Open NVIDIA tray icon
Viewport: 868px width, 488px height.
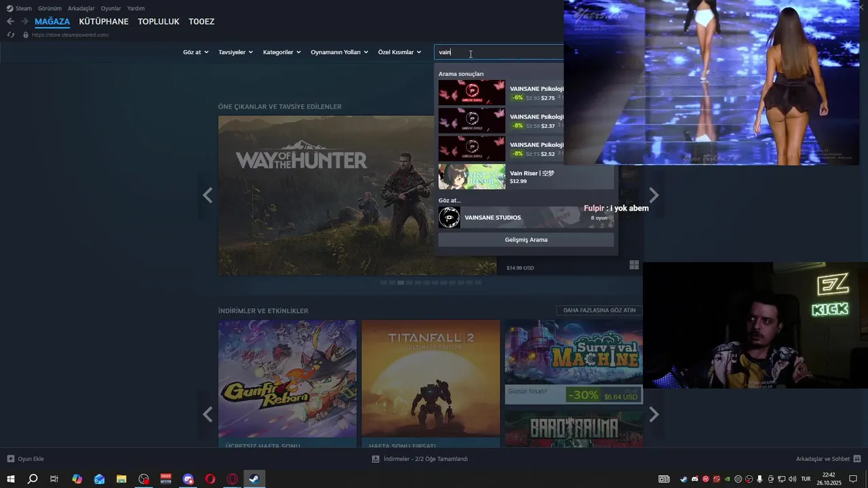728,479
